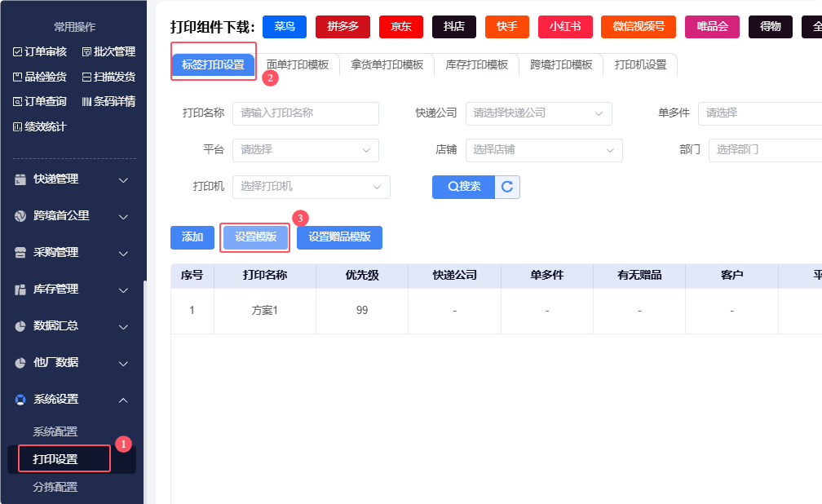
Task: Click the 有无赠品 column header
Action: (639, 276)
